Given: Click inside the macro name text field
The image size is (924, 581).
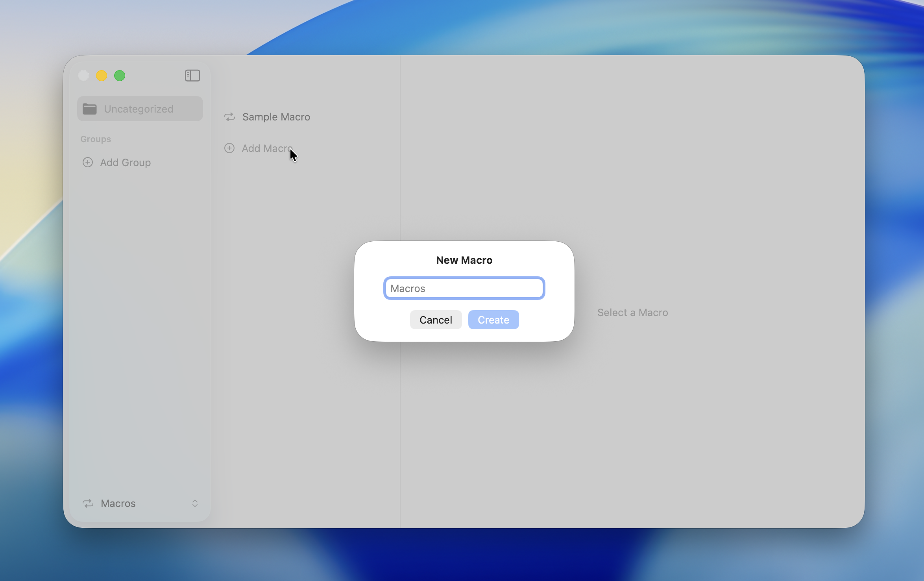Looking at the screenshot, I should click(464, 288).
